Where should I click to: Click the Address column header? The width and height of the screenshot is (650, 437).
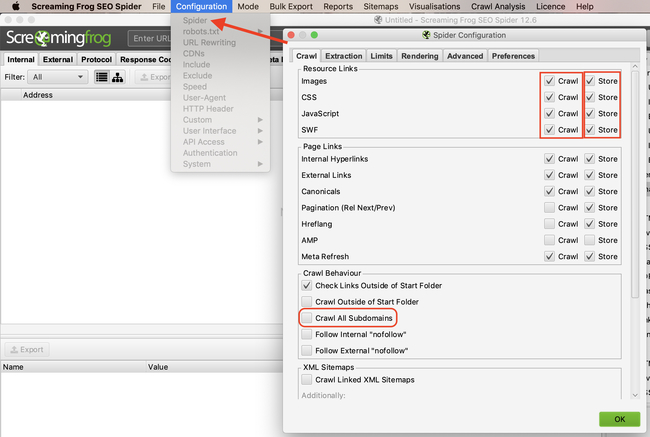coord(38,95)
